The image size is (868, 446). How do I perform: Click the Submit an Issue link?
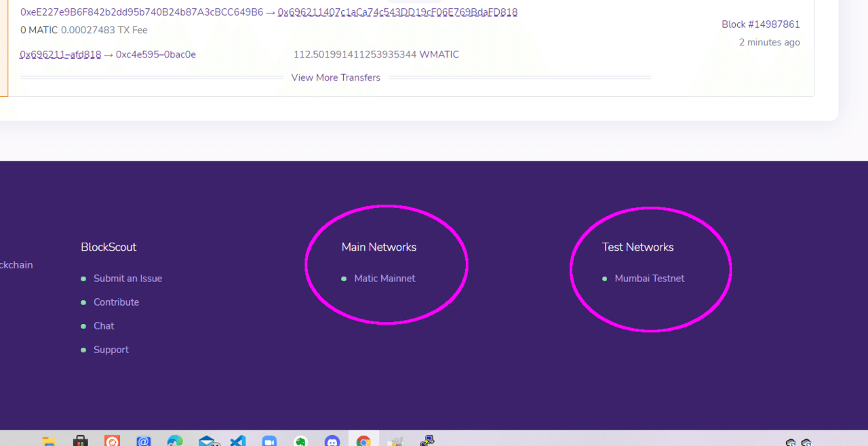(127, 279)
